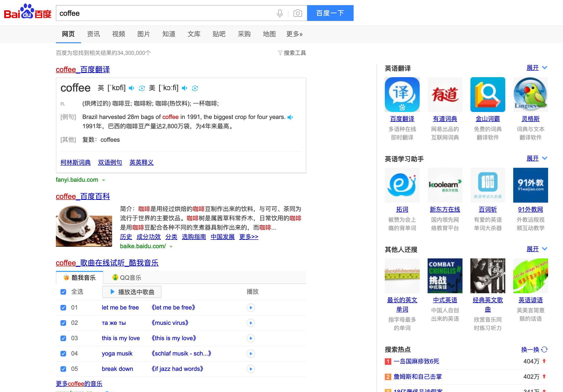Open hot search 詹姆斯和自己击掌
The image size is (563, 392).
tap(418, 377)
